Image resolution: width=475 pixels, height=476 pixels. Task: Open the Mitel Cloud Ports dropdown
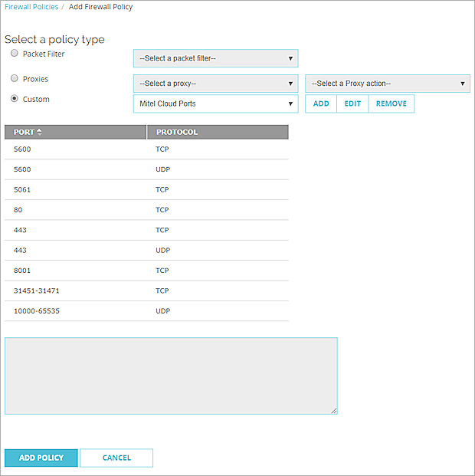pos(215,103)
